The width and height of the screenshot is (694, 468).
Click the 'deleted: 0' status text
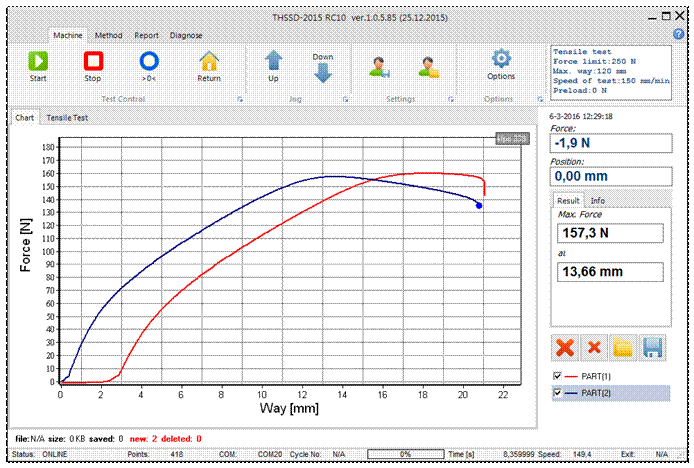click(181, 439)
